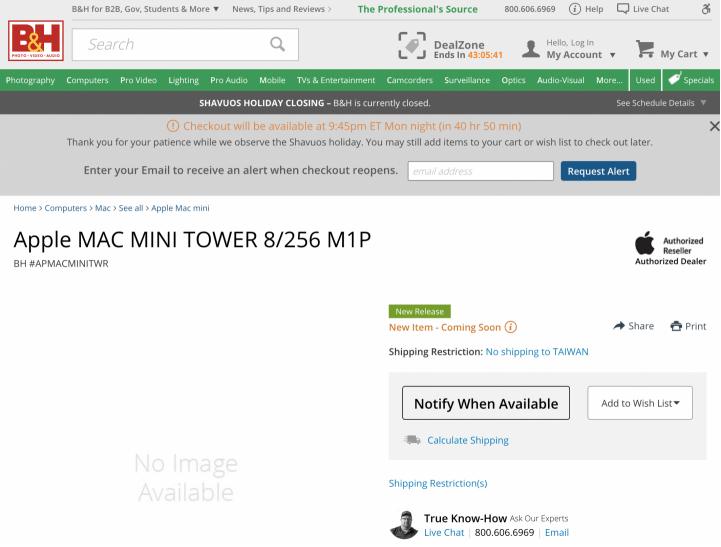Image resolution: width=721 pixels, height=547 pixels.
Task: Click the Specials tag icon
Action: click(x=674, y=79)
